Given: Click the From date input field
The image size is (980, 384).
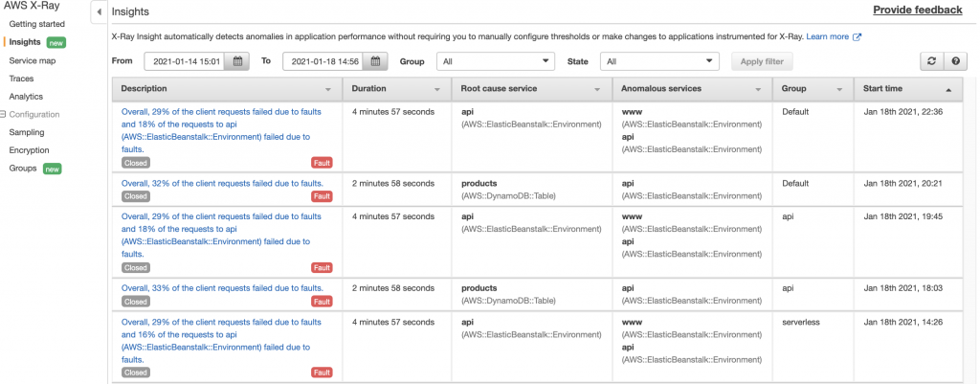Looking at the screenshot, I should 187,61.
